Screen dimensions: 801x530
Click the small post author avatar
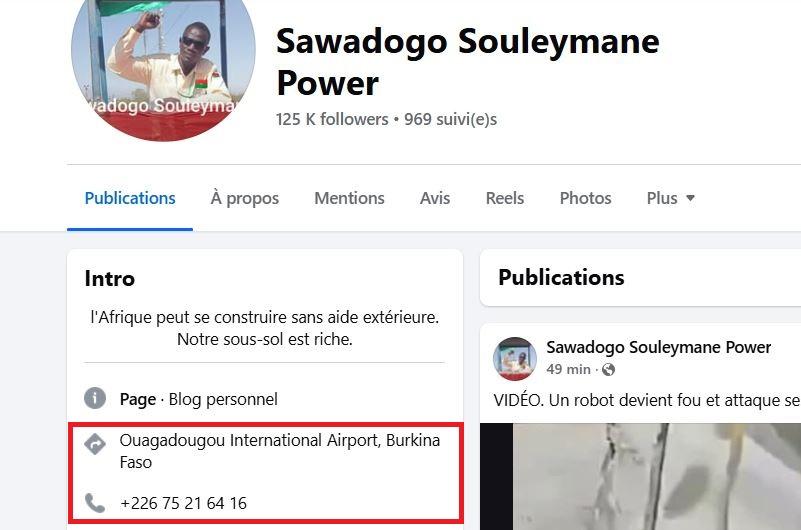515,358
